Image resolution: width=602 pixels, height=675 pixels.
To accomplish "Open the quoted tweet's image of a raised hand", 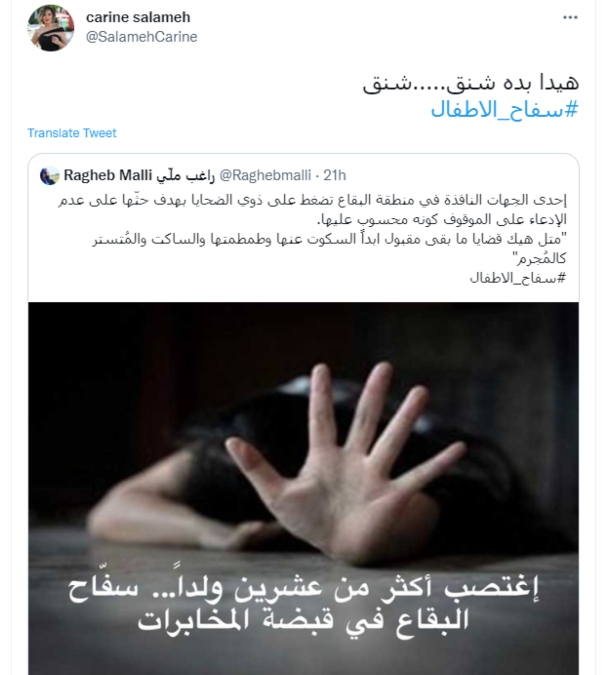I will (x=304, y=489).
